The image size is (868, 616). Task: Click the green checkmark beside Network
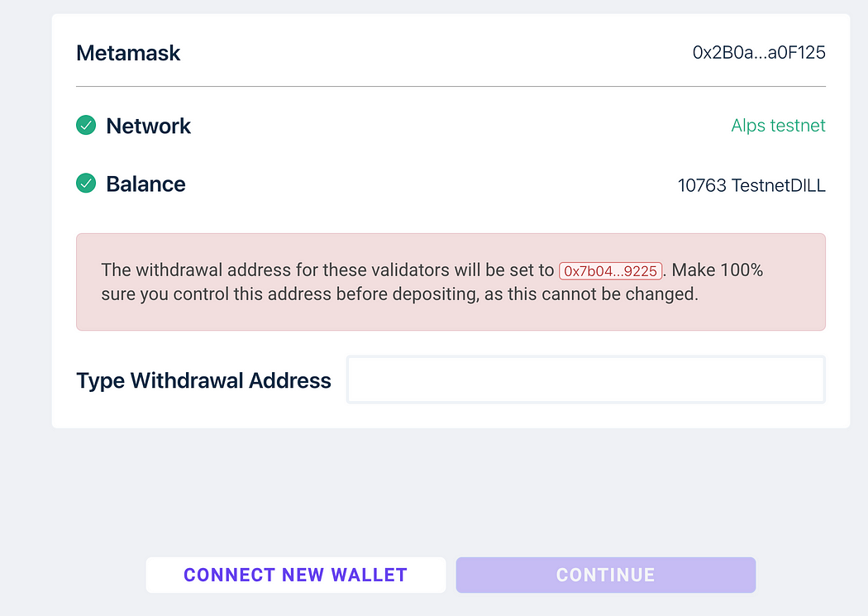86,125
